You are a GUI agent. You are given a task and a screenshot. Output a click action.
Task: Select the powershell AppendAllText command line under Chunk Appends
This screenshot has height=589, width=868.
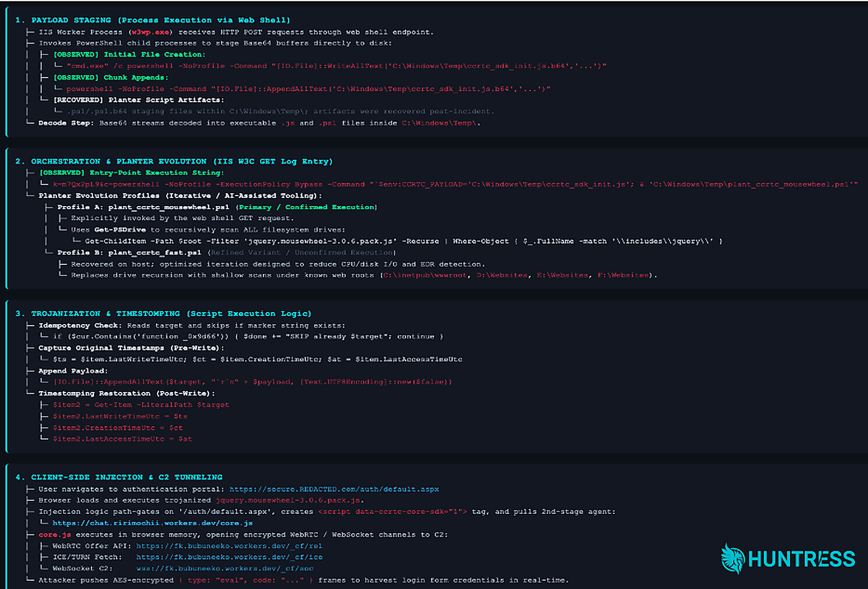(x=309, y=89)
